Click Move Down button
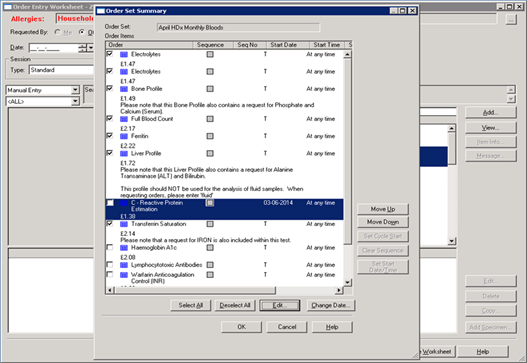This screenshot has width=527, height=363. pos(383,222)
